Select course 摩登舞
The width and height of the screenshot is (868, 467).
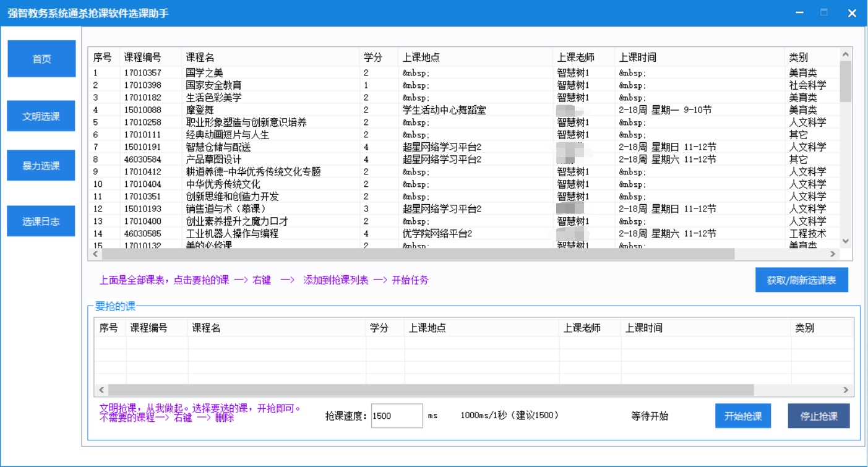coord(199,110)
